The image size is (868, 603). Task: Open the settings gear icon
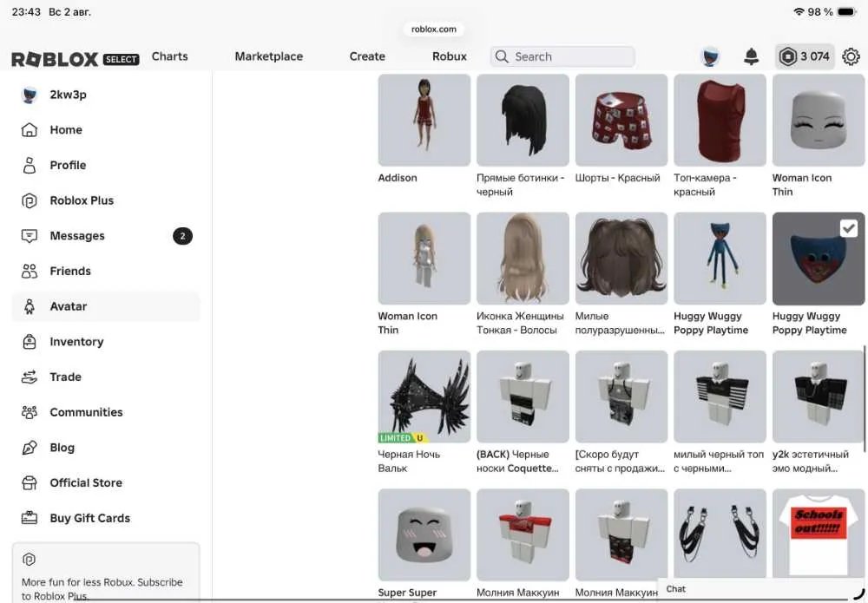coord(851,56)
